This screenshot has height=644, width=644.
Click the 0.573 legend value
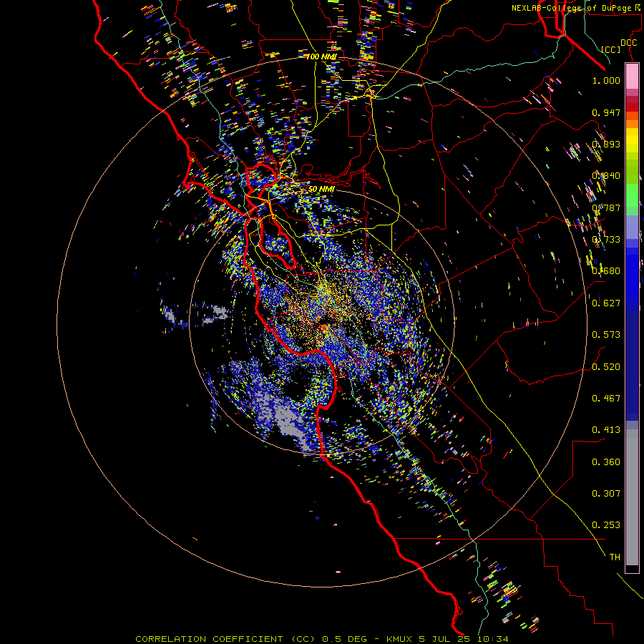606,335
